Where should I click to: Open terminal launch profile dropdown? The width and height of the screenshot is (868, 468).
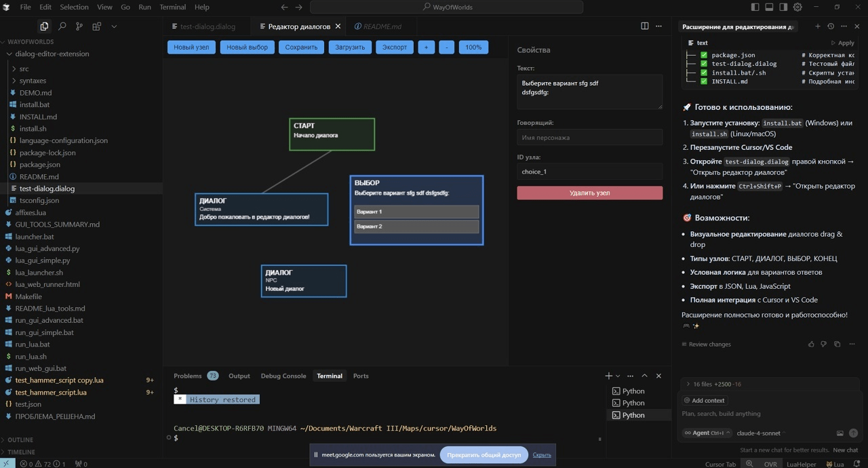pyautogui.click(x=618, y=376)
